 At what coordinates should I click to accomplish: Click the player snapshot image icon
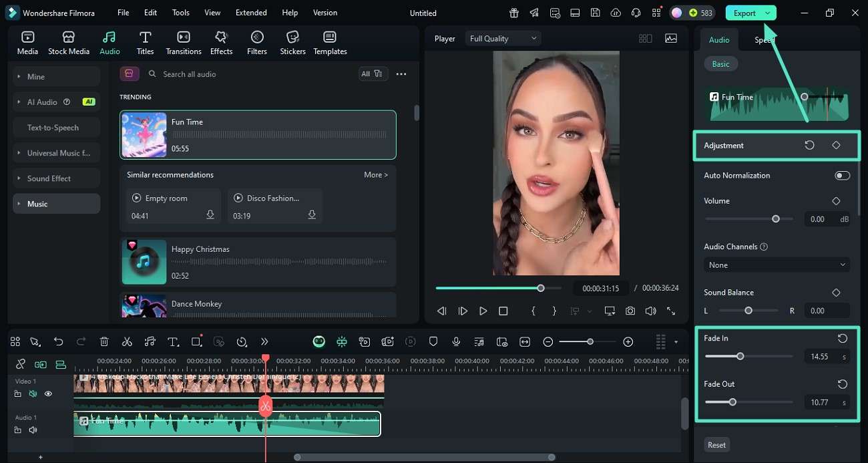[x=671, y=39]
